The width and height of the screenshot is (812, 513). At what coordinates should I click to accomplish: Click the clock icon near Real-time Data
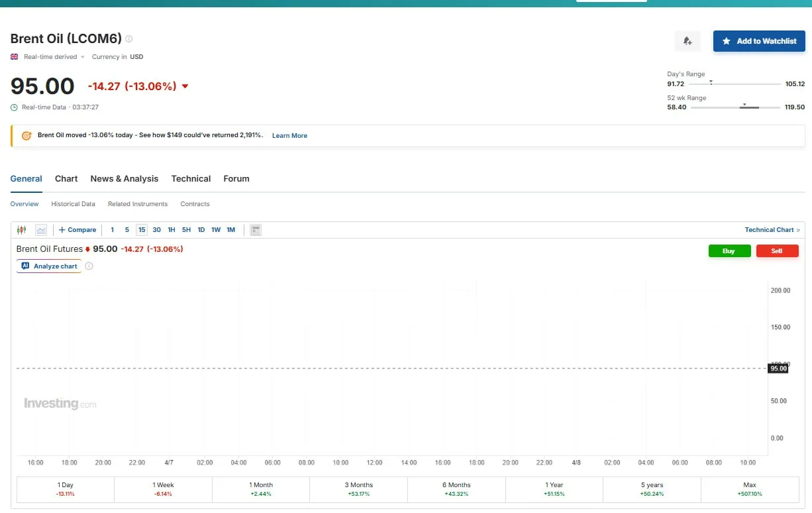point(15,107)
